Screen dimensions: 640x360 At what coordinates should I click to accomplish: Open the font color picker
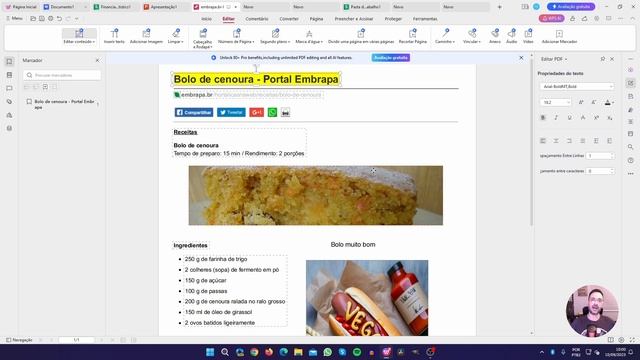609,102
